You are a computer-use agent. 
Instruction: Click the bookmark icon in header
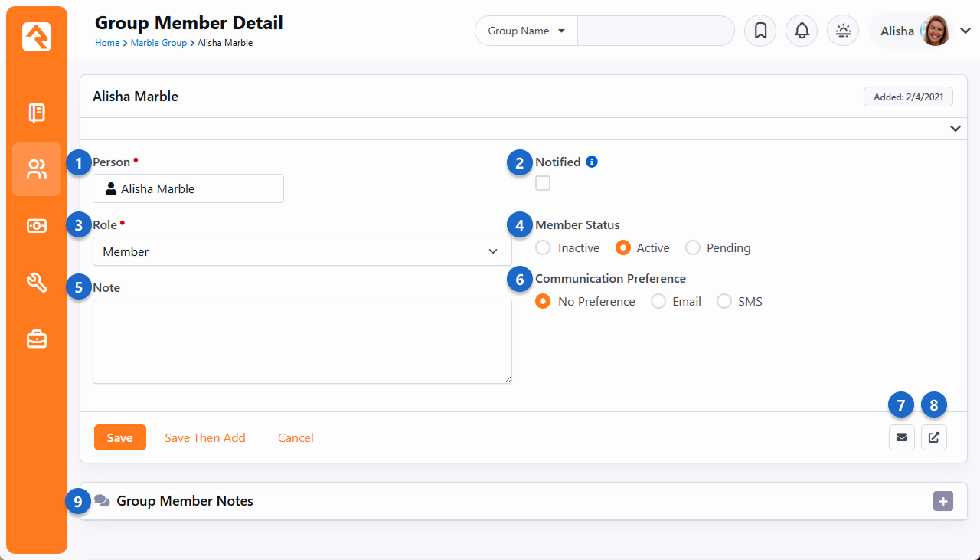click(760, 31)
